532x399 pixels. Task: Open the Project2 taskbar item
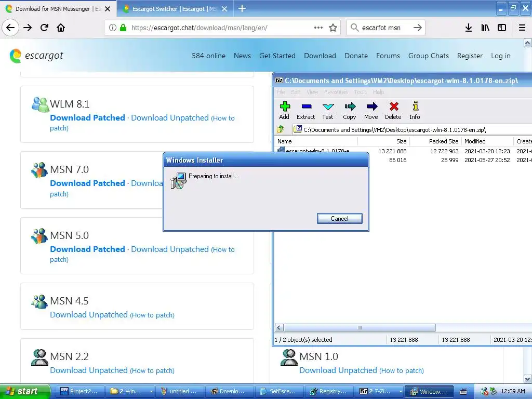[79, 391]
